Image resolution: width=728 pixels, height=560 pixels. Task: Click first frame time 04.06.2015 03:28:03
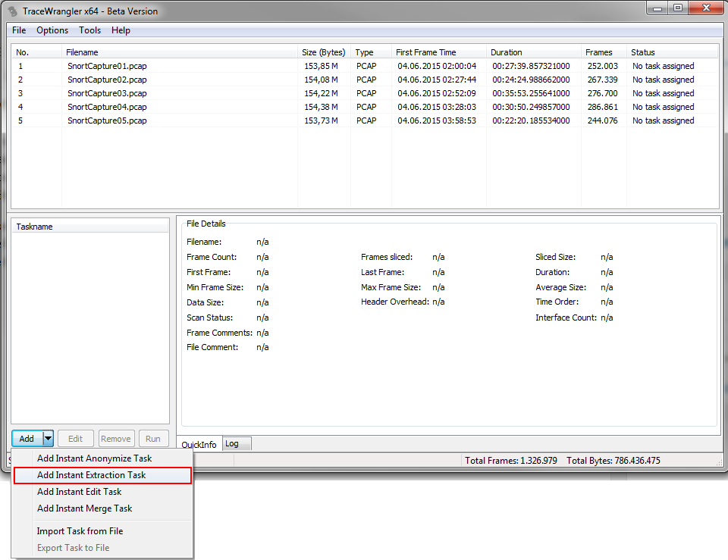click(437, 107)
